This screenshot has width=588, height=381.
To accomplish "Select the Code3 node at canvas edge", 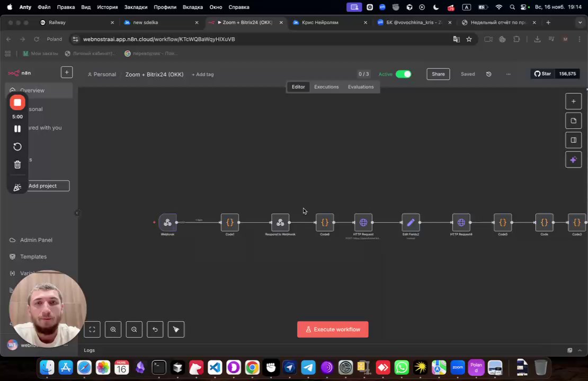I will 577,223.
